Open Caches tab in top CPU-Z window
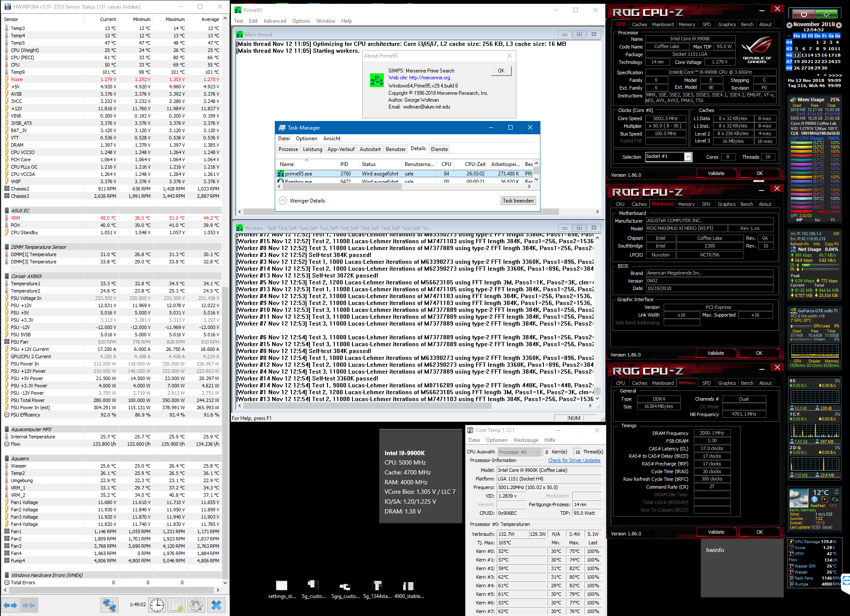 tap(639, 24)
